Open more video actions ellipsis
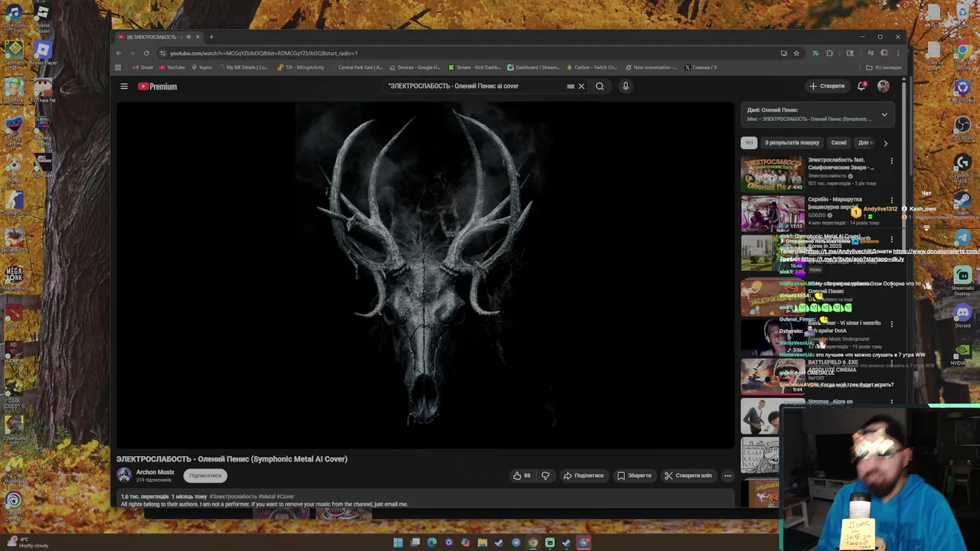The width and height of the screenshot is (980, 551). click(x=728, y=475)
